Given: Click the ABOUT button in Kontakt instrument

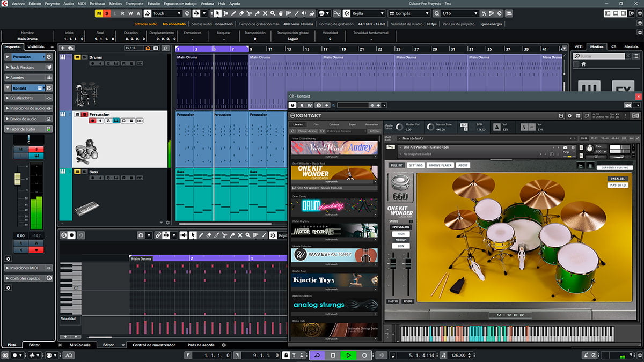Looking at the screenshot, I should (463, 165).
